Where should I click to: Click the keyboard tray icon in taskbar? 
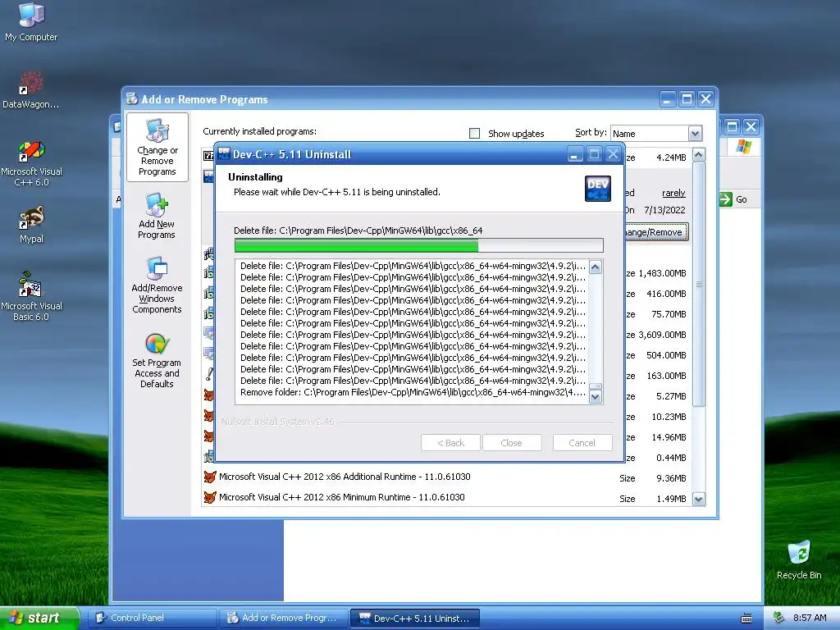746,619
